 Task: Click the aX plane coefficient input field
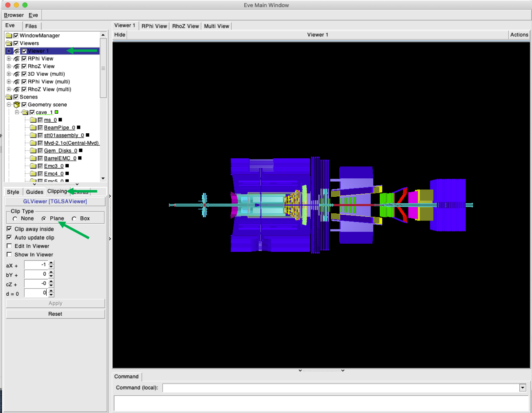[x=36, y=265]
